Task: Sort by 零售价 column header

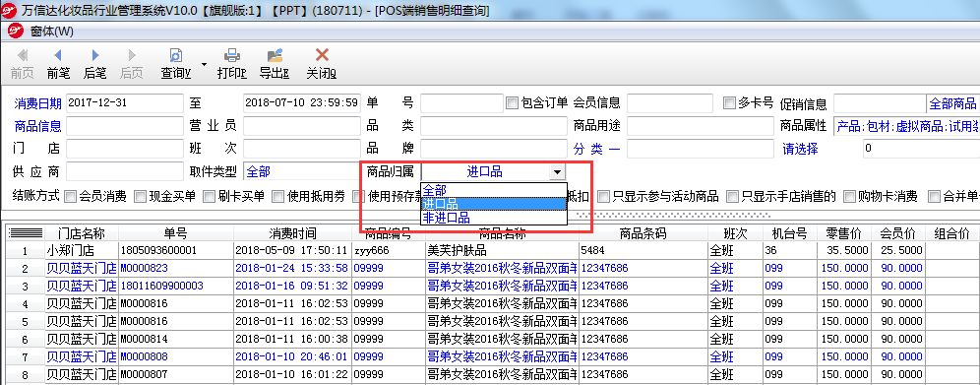Action: (843, 233)
